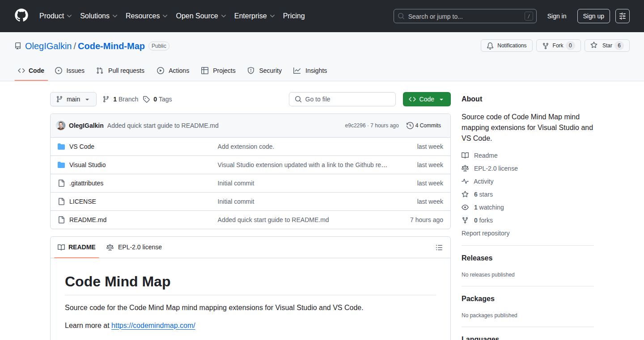This screenshot has height=340, width=644.
Task: Open 'Visual Studio extension updated' commit message
Action: click(302, 165)
